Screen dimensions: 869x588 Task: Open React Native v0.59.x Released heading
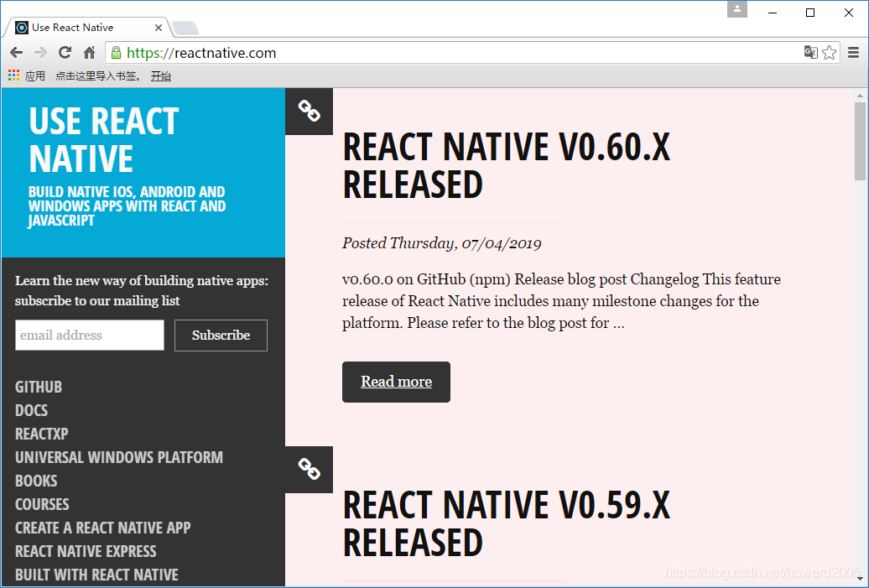pyautogui.click(x=507, y=523)
